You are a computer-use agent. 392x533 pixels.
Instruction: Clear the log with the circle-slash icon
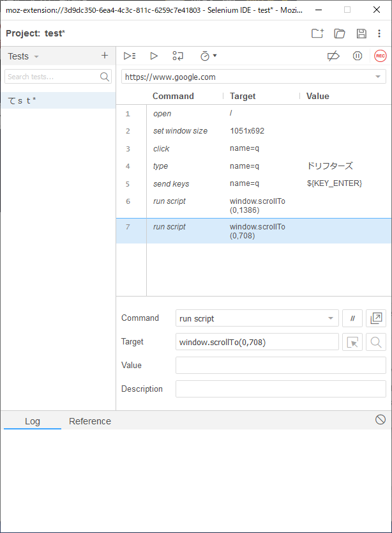pos(381,419)
